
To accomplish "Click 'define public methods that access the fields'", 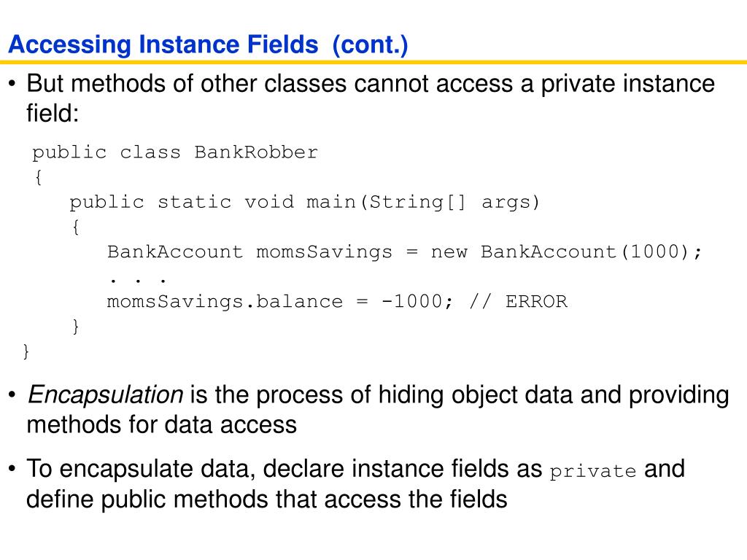I will click(x=267, y=500).
